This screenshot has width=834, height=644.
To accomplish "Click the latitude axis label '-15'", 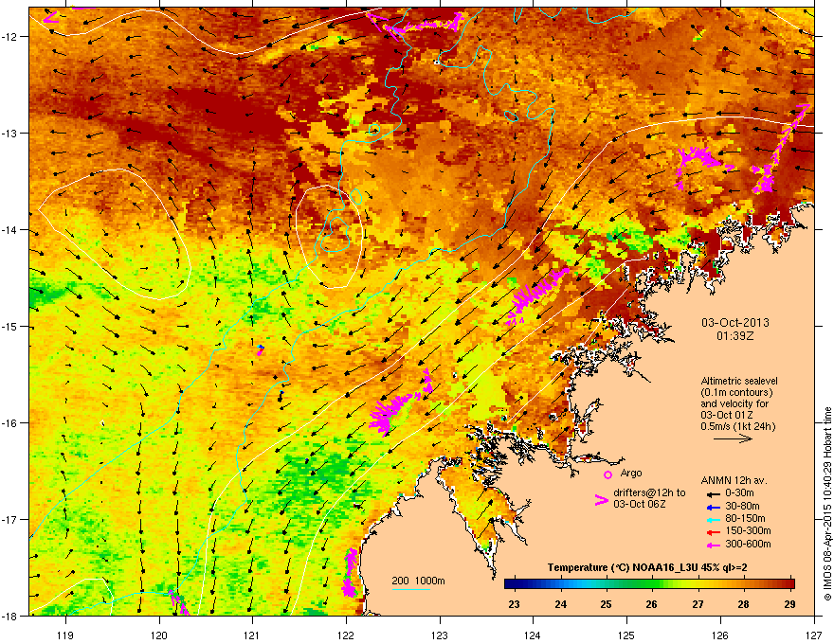I will 10,326.
